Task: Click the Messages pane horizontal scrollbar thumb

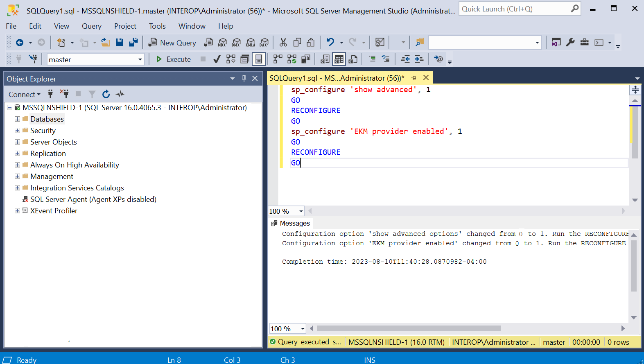Action: 409,328
